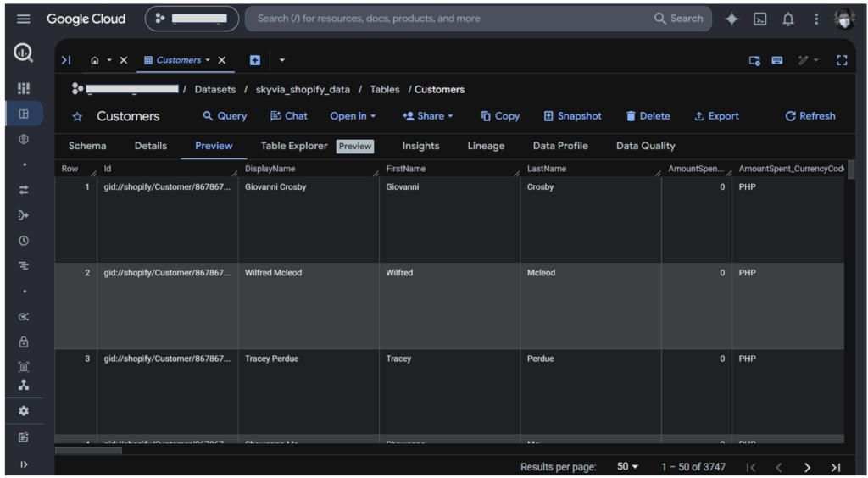This screenshot has width=868, height=478.
Task: Click the monitor-with-gear toolbar icon
Action: pos(754,60)
